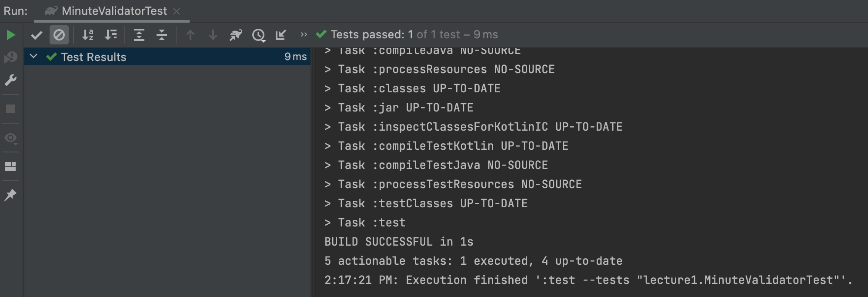Viewport: 868px width, 297px height.
Task: Sort tests by duration
Action: pyautogui.click(x=111, y=35)
